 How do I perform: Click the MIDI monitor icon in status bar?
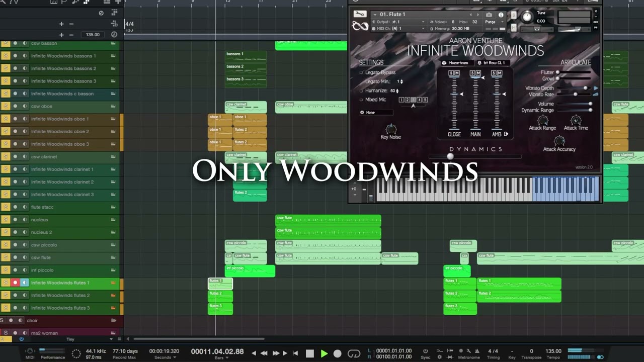click(30, 351)
